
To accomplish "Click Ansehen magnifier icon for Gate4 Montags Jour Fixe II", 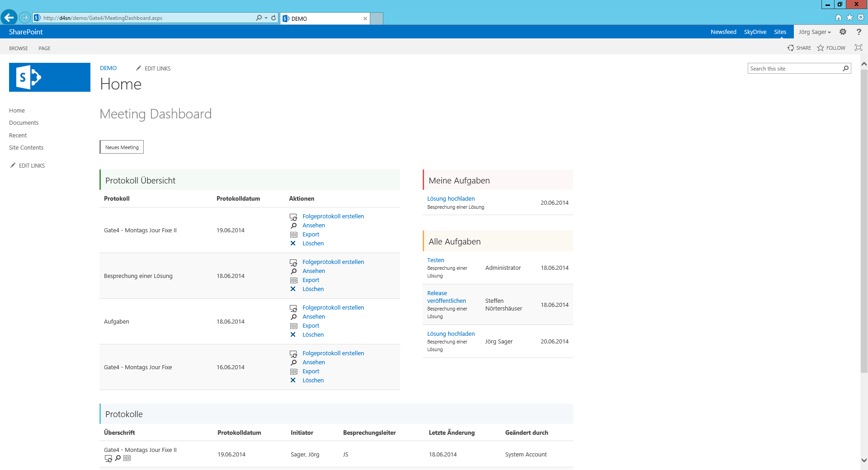I will (x=293, y=226).
